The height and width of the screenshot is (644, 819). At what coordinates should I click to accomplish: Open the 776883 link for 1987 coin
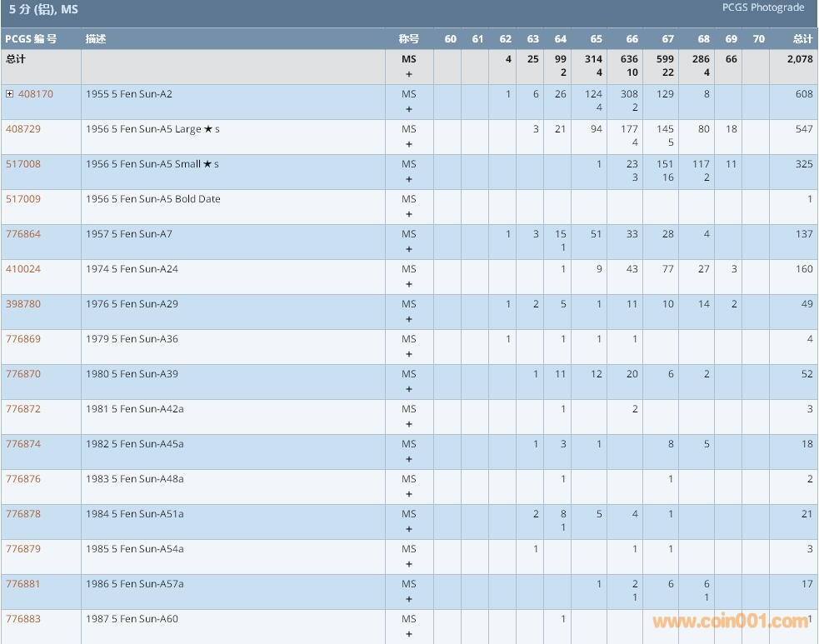(x=22, y=619)
